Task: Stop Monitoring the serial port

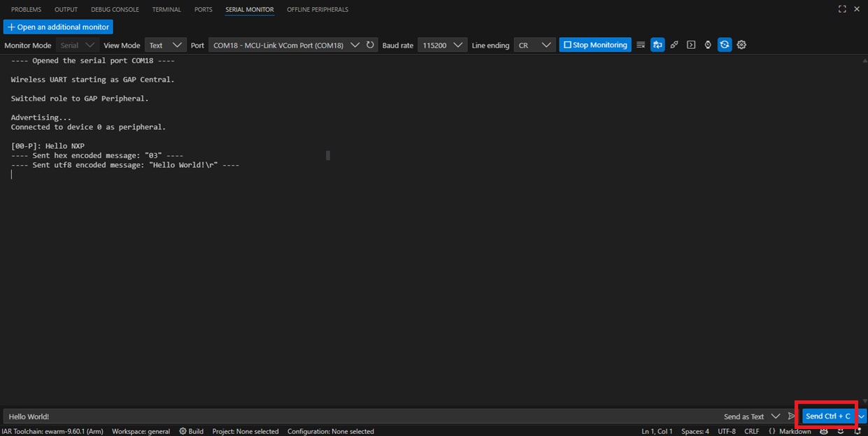Action: [x=595, y=44]
